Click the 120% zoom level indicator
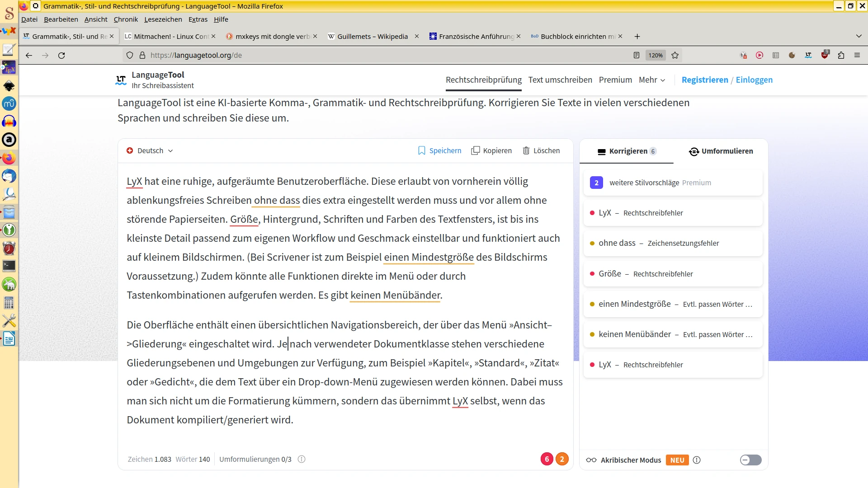The height and width of the screenshot is (488, 868). [656, 55]
